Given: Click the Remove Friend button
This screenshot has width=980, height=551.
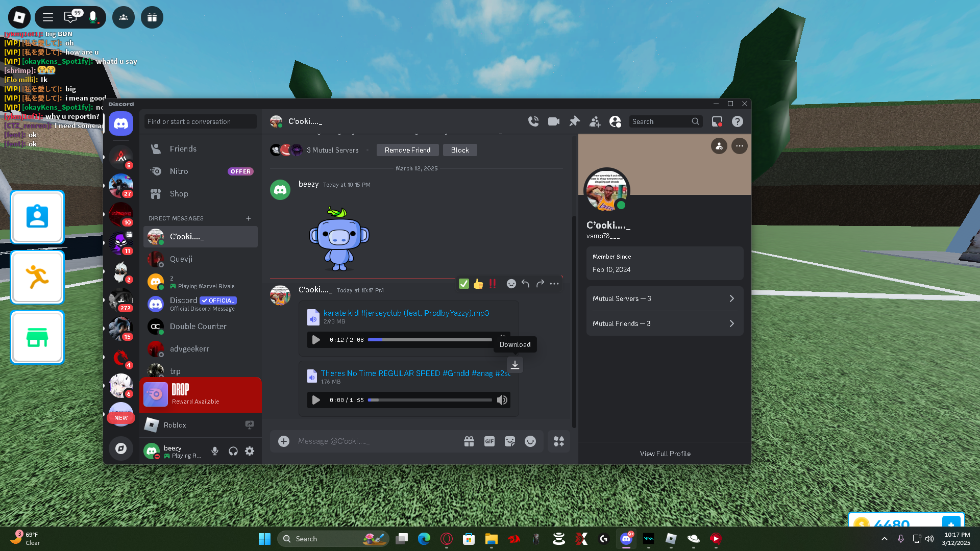Looking at the screenshot, I should pyautogui.click(x=407, y=150).
